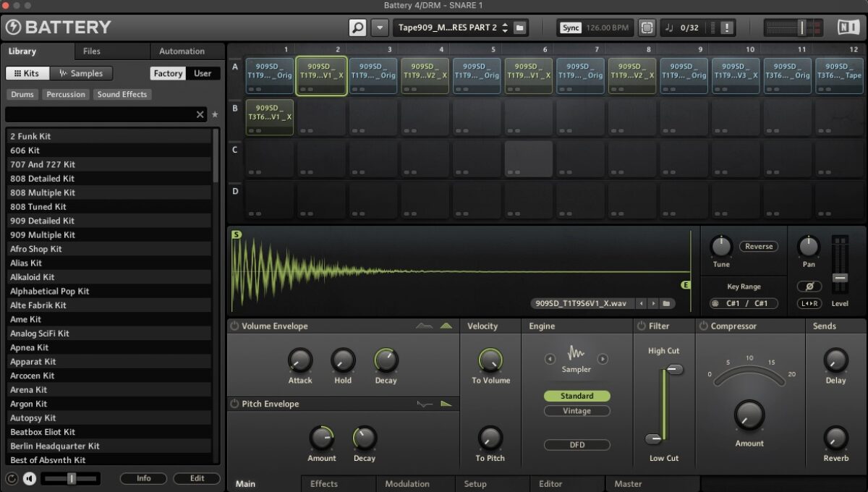Select the green pitch envelope shape icon
This screenshot has width=868, height=492.
pos(446,404)
